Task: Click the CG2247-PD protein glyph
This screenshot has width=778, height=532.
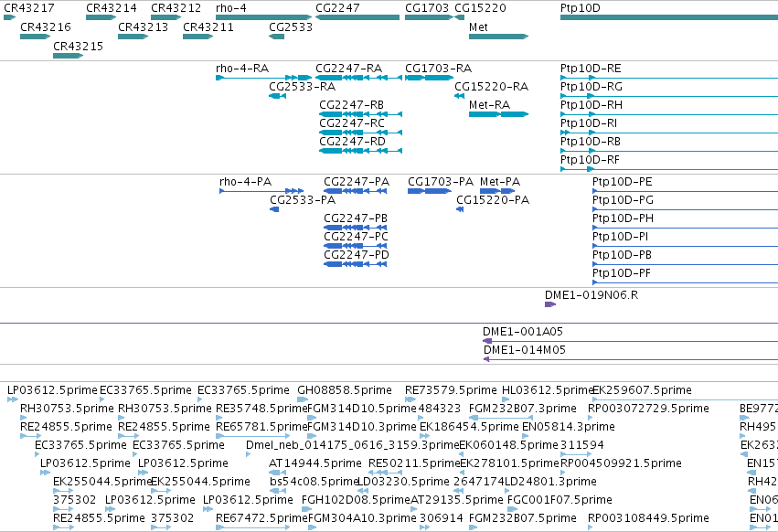Action: click(x=356, y=264)
